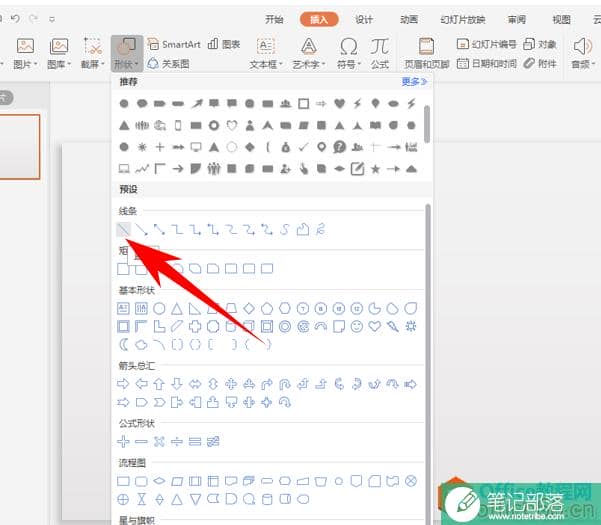Insert a 关系图 relationship diagram

point(168,63)
